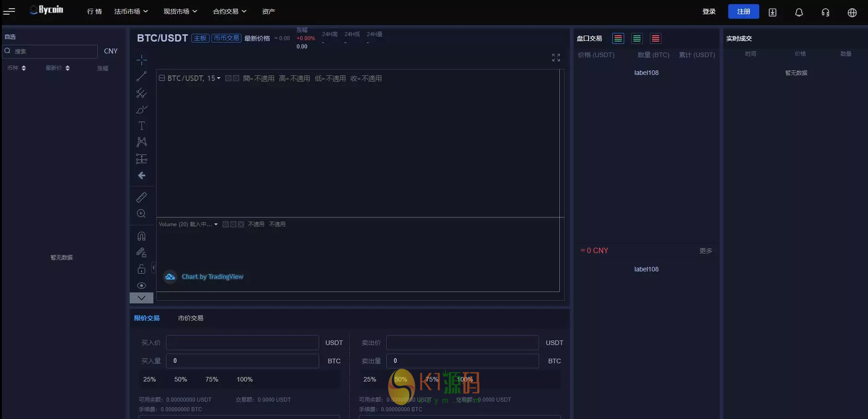Show only buy orders in order book
The height and width of the screenshot is (419, 868).
pos(637,38)
